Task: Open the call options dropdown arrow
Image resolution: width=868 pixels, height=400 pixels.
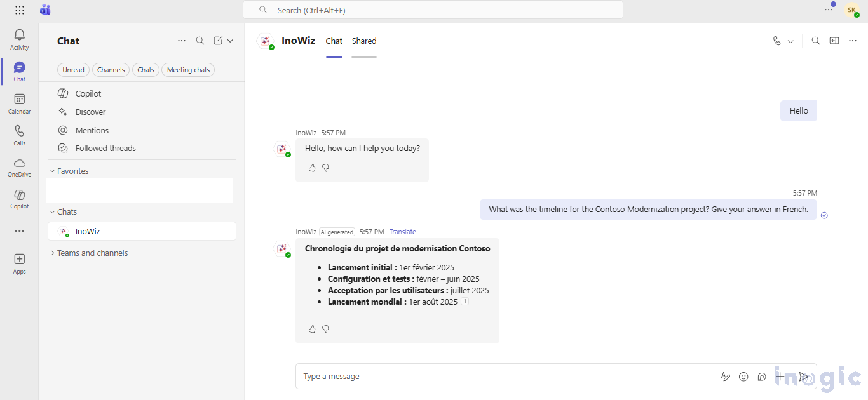Action: [789, 40]
